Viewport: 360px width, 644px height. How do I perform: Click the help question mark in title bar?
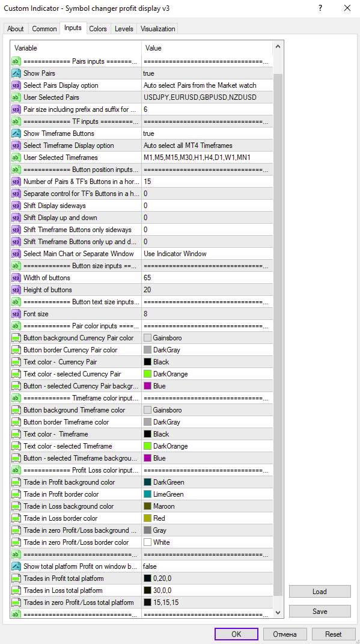click(320, 8)
